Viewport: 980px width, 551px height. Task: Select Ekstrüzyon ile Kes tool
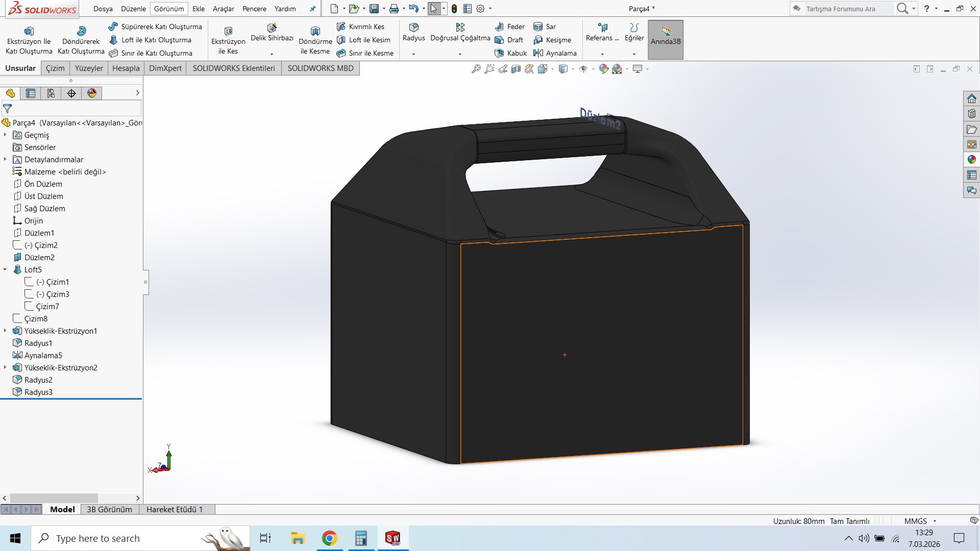[228, 41]
